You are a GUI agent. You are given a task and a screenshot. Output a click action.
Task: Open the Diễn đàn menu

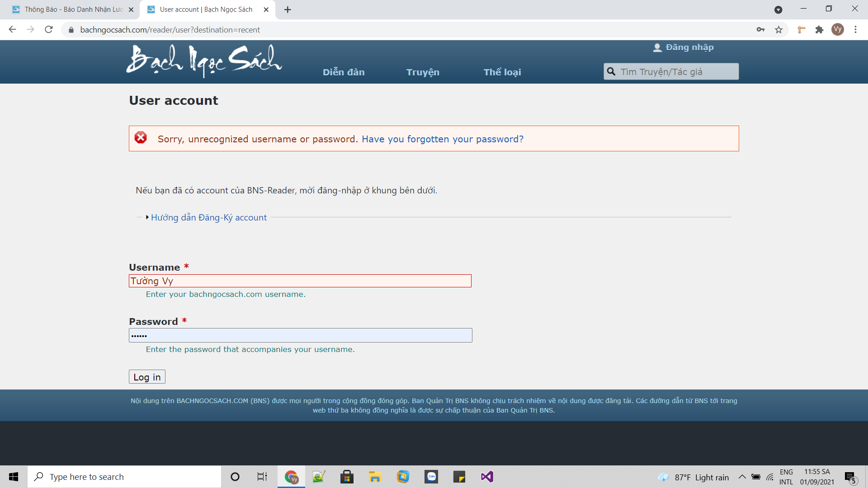(344, 72)
